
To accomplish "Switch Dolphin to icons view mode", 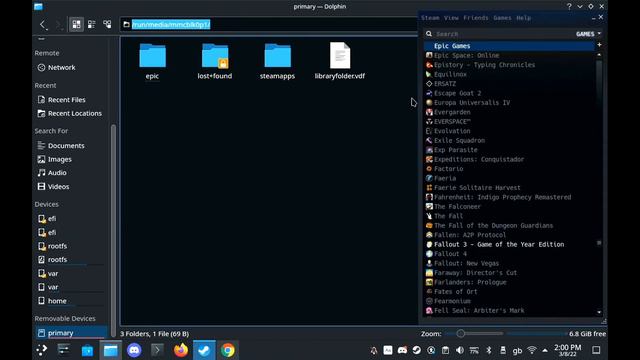I will click(76, 24).
